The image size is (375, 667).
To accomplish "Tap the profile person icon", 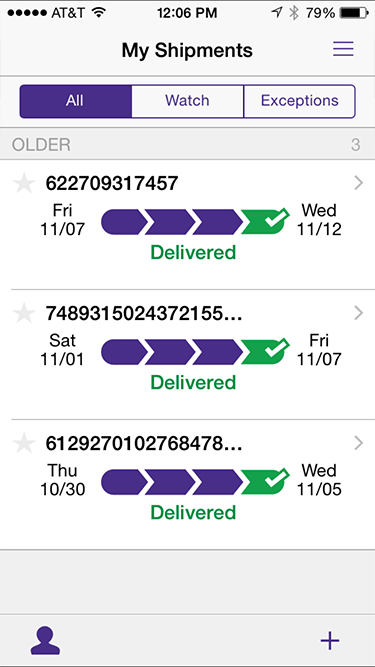I will pos(45,640).
